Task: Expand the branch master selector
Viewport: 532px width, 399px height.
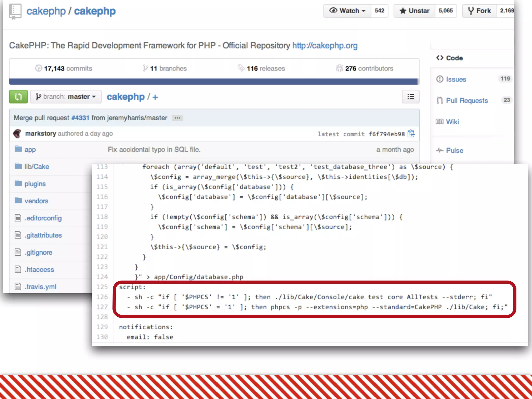Action: [66, 97]
